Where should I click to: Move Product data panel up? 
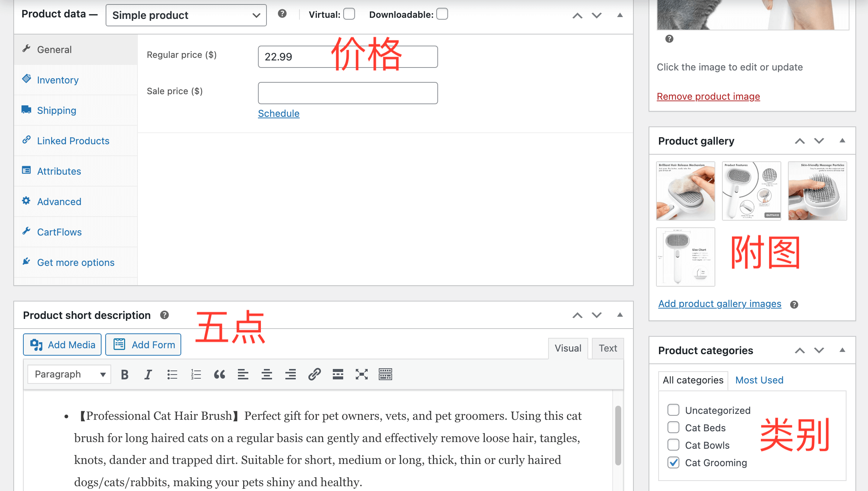[x=577, y=16]
